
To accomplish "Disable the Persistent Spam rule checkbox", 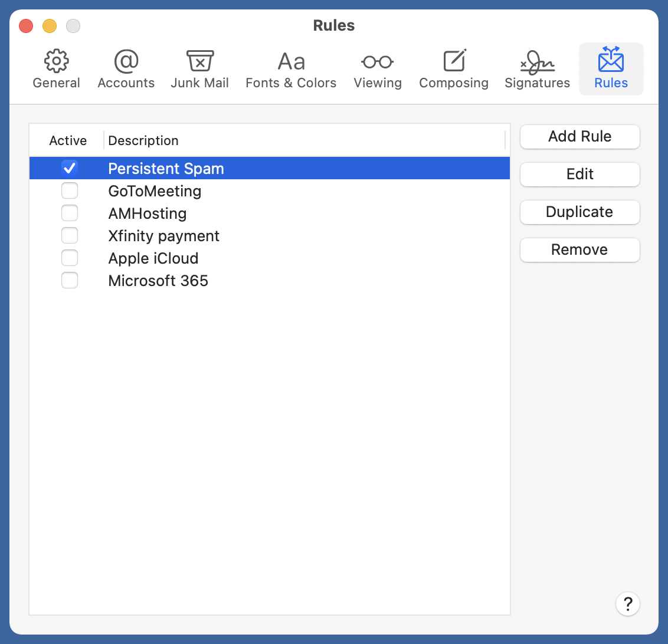I will click(70, 169).
